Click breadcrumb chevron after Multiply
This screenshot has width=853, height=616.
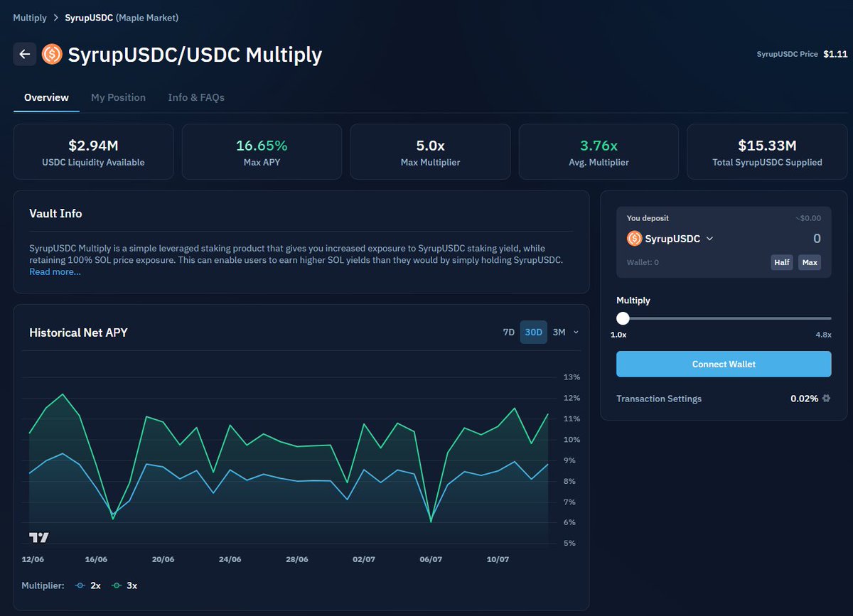pos(55,18)
